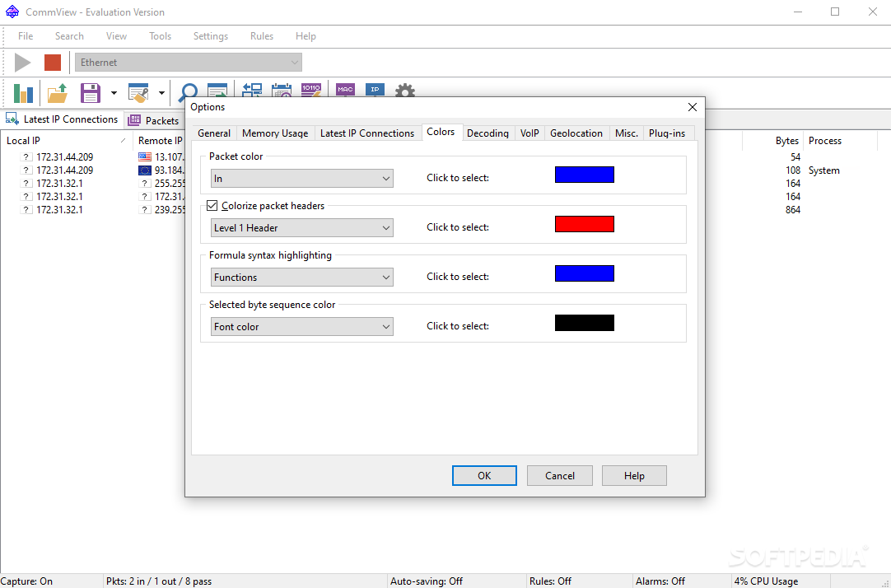Click 'Rules: Off' in status bar

pos(551,581)
